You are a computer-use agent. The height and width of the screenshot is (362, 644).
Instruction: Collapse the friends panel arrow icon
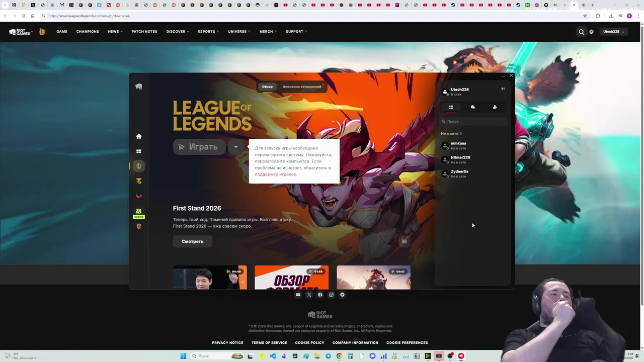pyautogui.click(x=503, y=89)
